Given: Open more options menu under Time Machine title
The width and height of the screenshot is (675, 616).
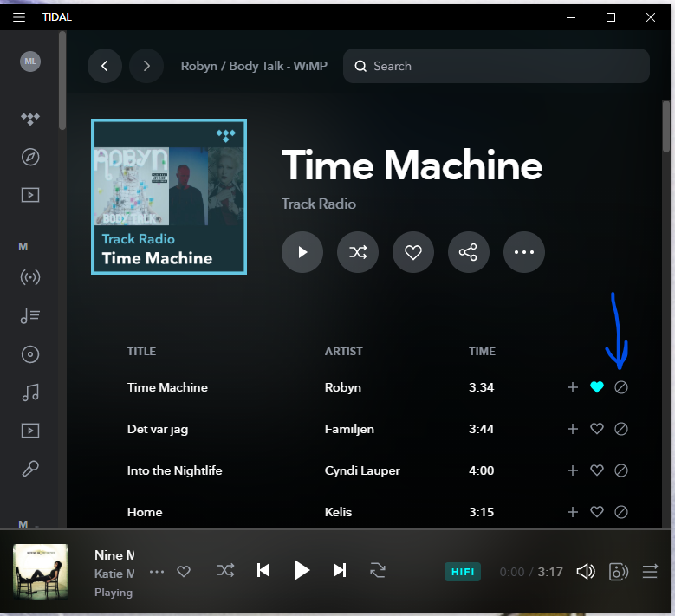Looking at the screenshot, I should (523, 252).
